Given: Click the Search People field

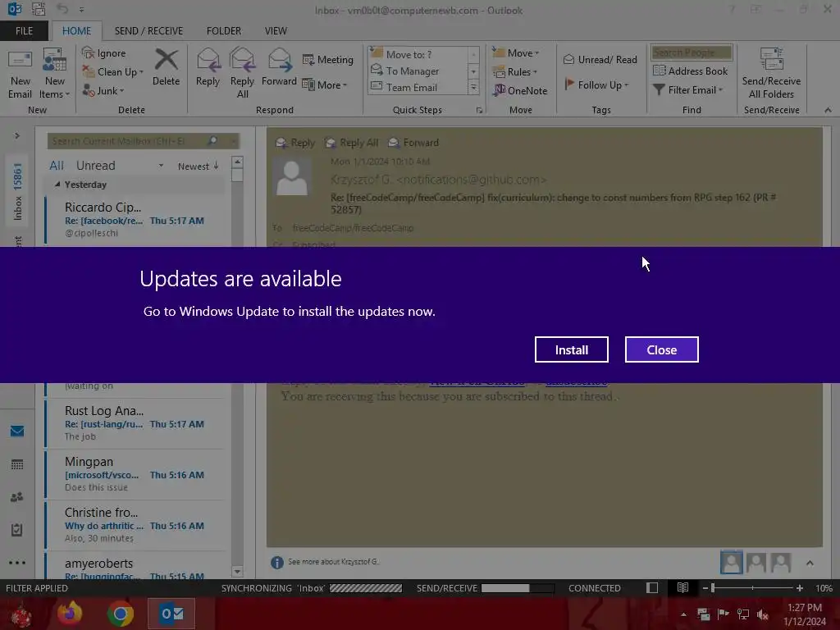Looking at the screenshot, I should point(691,52).
